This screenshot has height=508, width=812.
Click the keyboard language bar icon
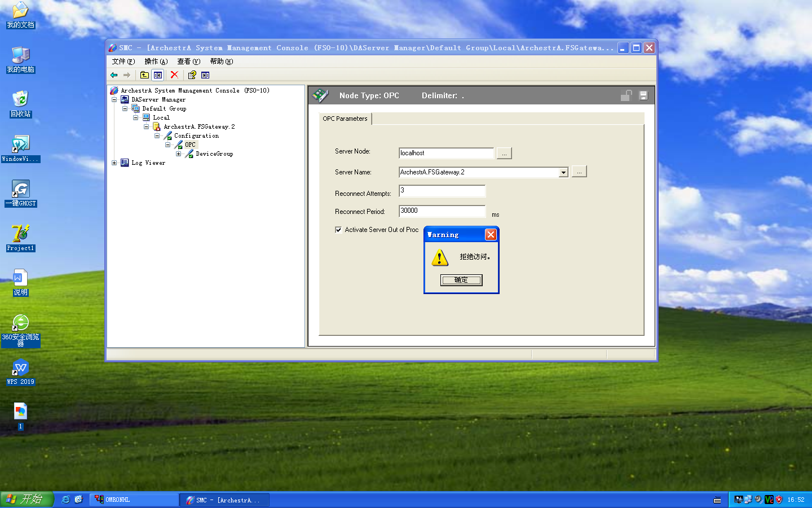click(717, 500)
